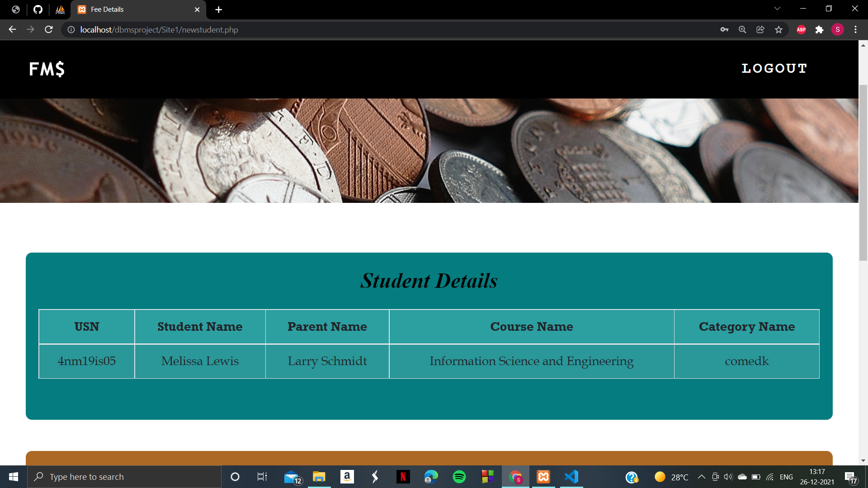Open the GitHub bookmark in the bookmarks bar

pyautogui.click(x=38, y=9)
